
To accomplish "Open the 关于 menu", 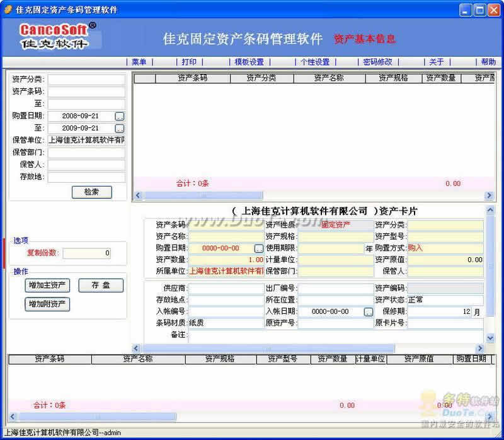I will pyautogui.click(x=436, y=62).
